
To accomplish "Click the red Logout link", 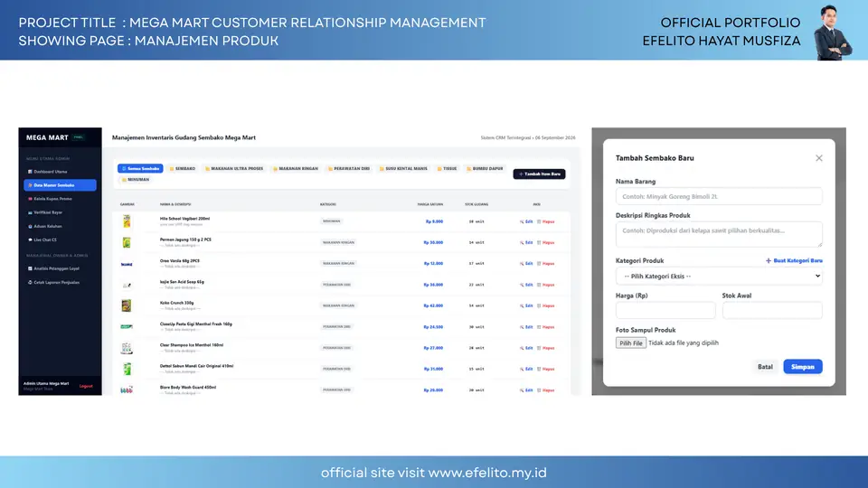I will pyautogui.click(x=86, y=386).
